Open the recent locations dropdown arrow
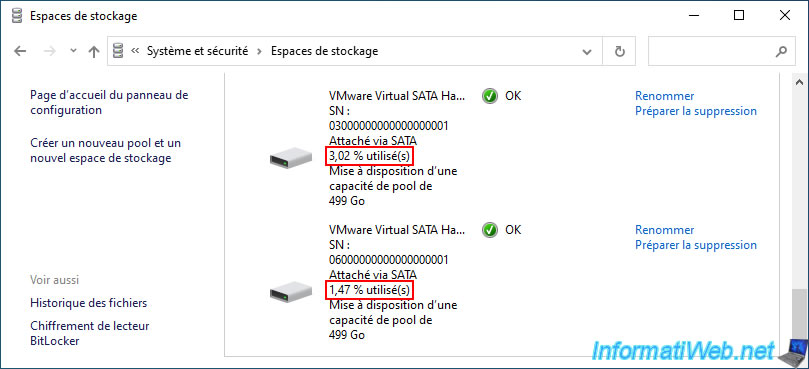This screenshot has height=369, width=809. 73,51
